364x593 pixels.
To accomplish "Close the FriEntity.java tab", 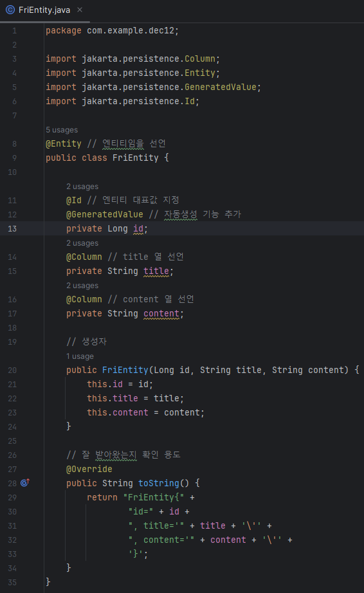I will (80, 10).
